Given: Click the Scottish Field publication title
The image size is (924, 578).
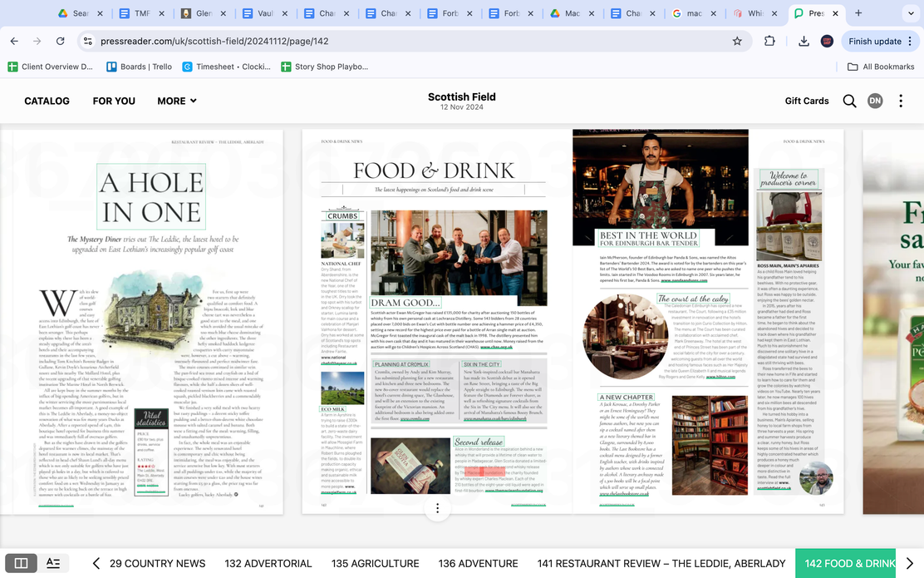Looking at the screenshot, I should (461, 96).
